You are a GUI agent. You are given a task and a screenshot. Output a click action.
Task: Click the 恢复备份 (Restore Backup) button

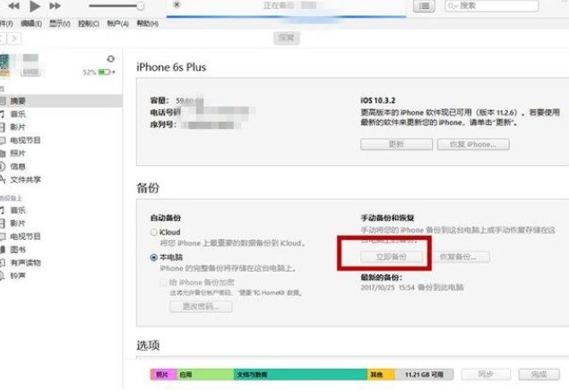462,257
